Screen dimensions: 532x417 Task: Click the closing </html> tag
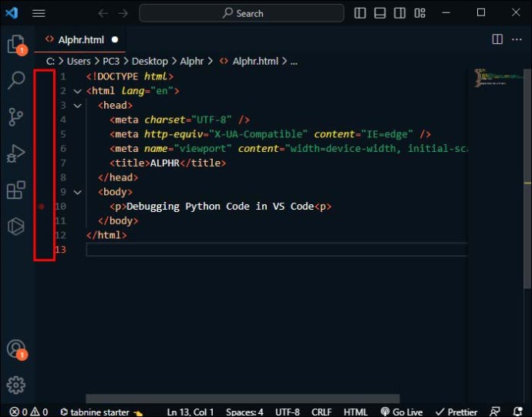point(106,235)
